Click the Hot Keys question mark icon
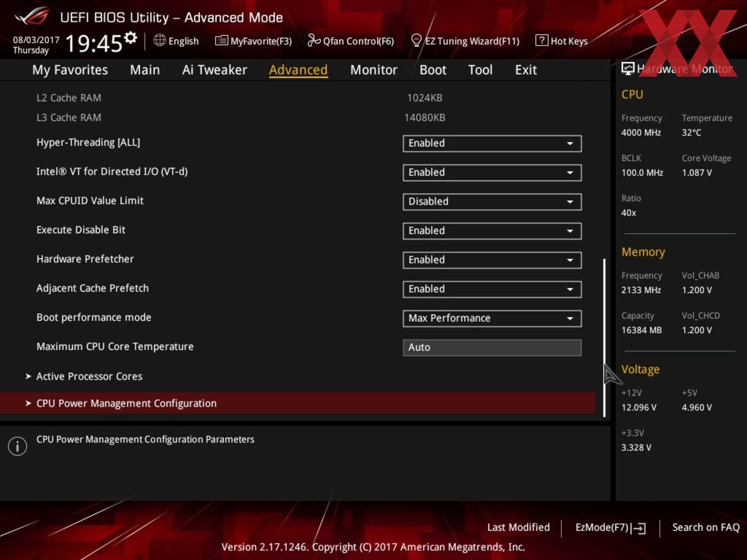 coord(542,40)
